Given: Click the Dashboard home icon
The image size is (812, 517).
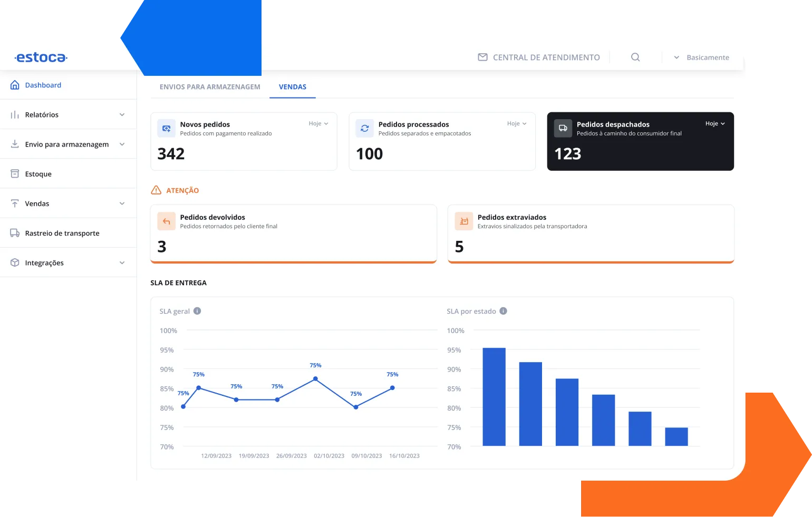Looking at the screenshot, I should point(15,85).
